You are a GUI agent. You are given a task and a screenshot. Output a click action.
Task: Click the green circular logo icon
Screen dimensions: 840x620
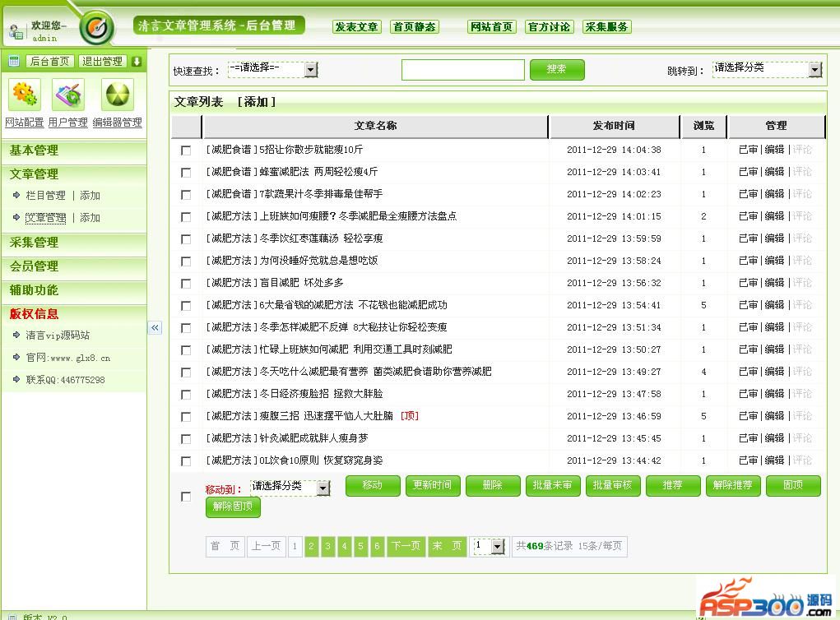pyautogui.click(x=97, y=27)
